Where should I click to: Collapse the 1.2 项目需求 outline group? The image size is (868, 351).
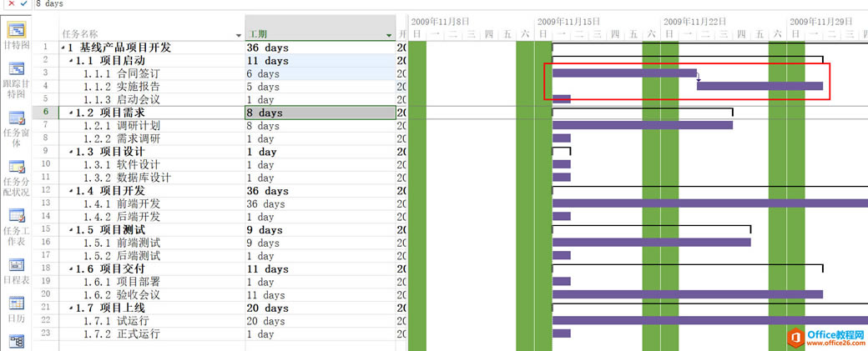pyautogui.click(x=70, y=113)
